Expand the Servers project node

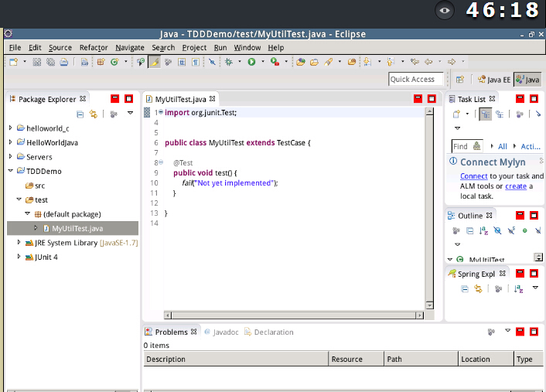[x=11, y=156]
